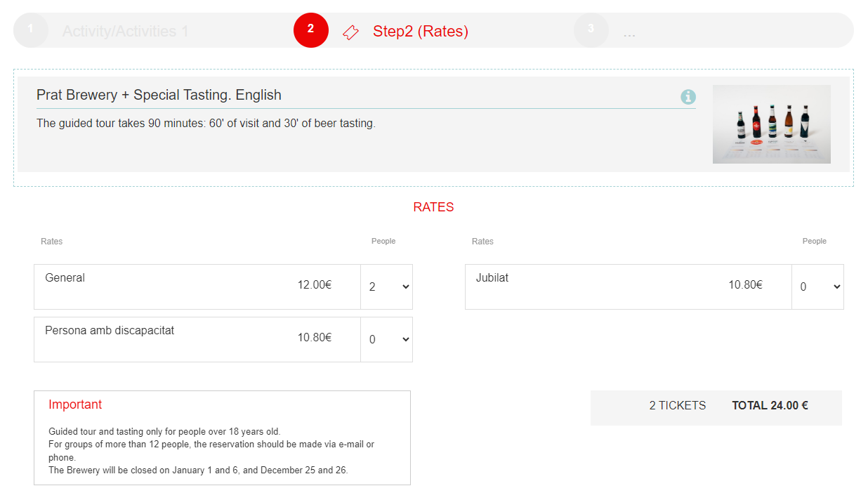This screenshot has width=868, height=500.
Task: Click the Persona amb discapacitat label
Action: click(110, 331)
